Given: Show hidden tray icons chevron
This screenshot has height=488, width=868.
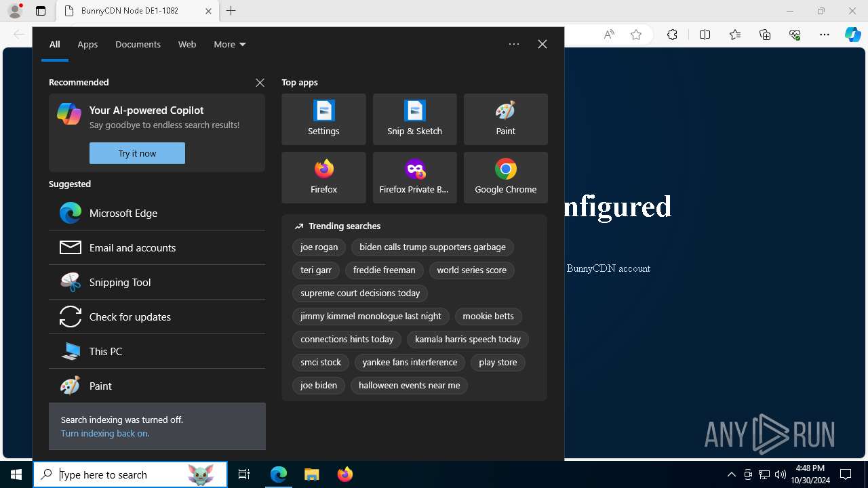Looking at the screenshot, I should point(731,474).
